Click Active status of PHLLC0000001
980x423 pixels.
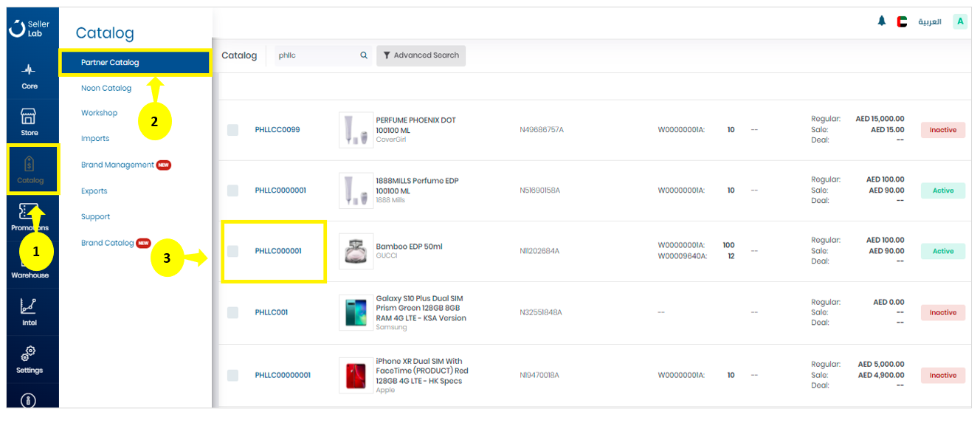[x=942, y=190]
